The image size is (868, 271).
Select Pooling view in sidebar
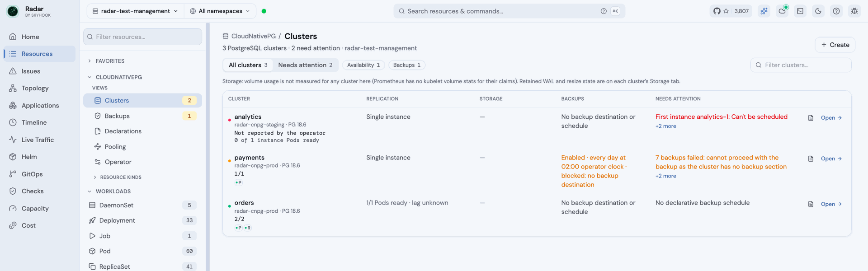[142, 147]
